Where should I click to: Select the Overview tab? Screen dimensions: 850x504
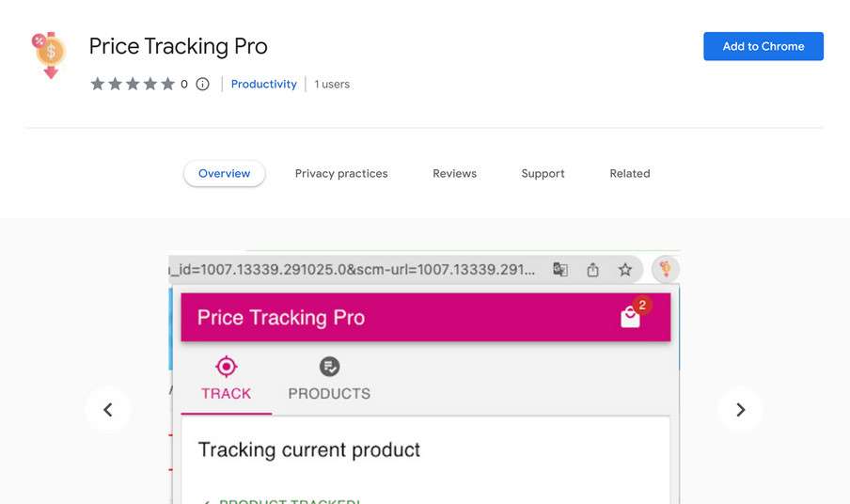225,174
